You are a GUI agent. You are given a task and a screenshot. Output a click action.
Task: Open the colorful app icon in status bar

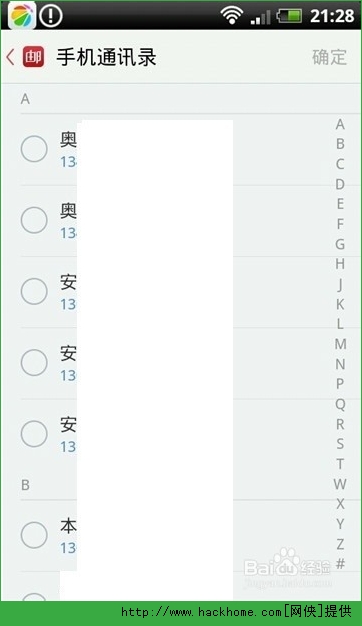pos(22,15)
